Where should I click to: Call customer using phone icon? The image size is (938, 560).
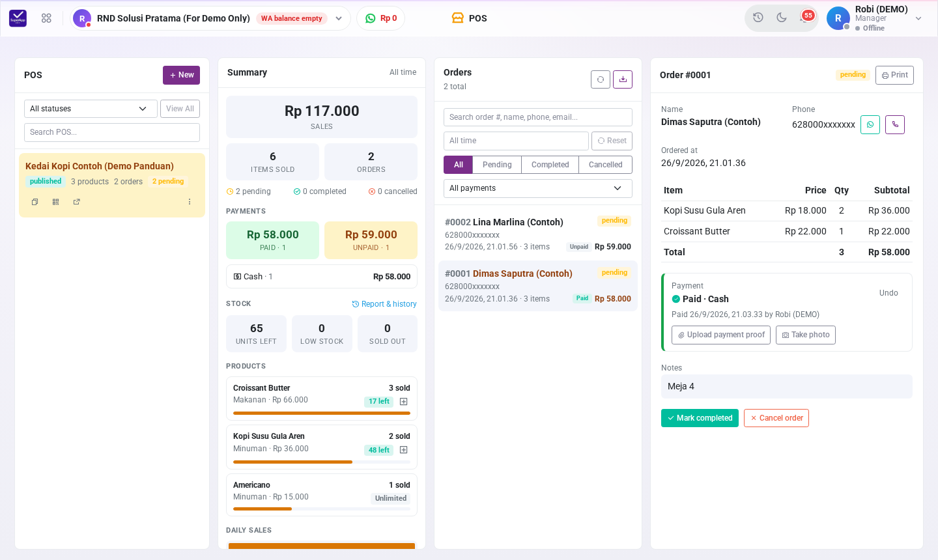pos(895,124)
